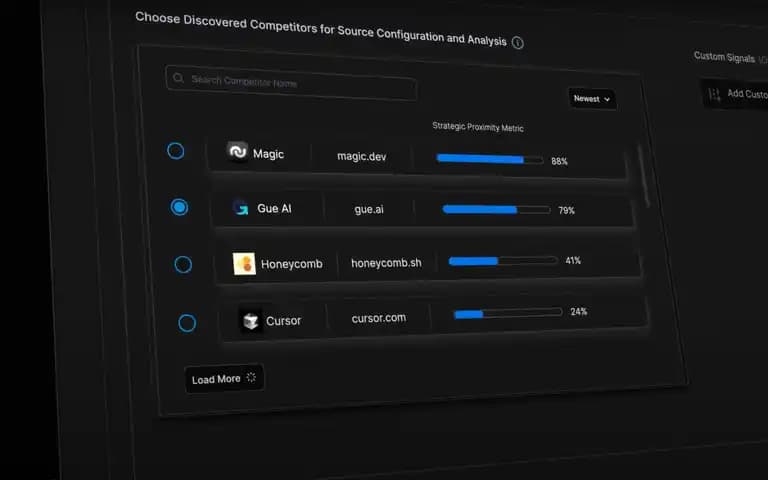Click the Strategic Proximity Metric column header
The image size is (768, 480).
[478, 127]
